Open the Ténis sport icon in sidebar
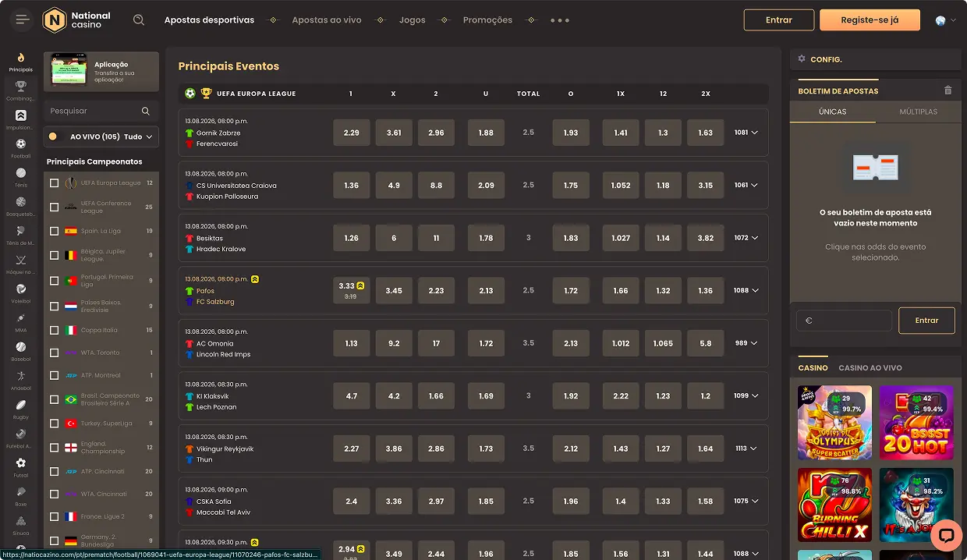 coord(21,177)
